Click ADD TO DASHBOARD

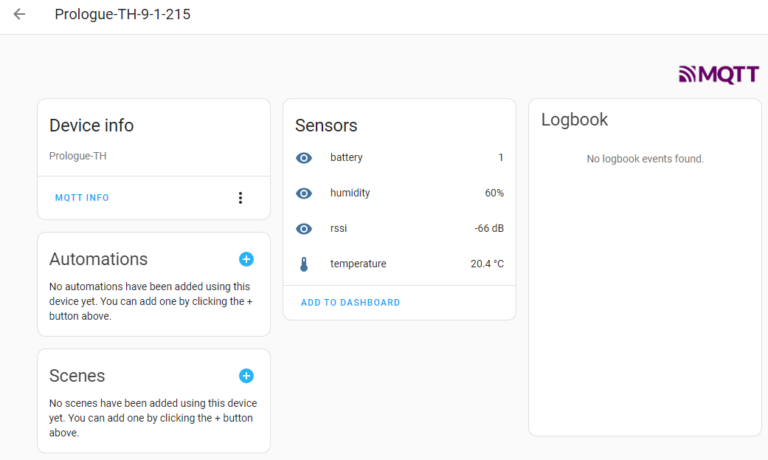350,302
